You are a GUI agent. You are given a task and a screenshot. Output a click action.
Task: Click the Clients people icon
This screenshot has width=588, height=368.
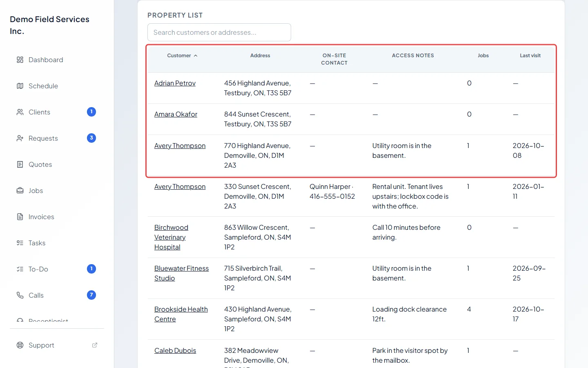pyautogui.click(x=20, y=112)
